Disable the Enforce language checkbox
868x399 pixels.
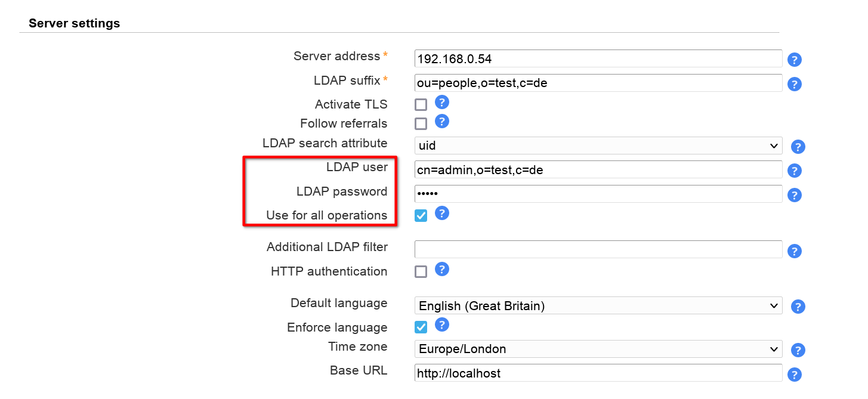[x=421, y=327]
